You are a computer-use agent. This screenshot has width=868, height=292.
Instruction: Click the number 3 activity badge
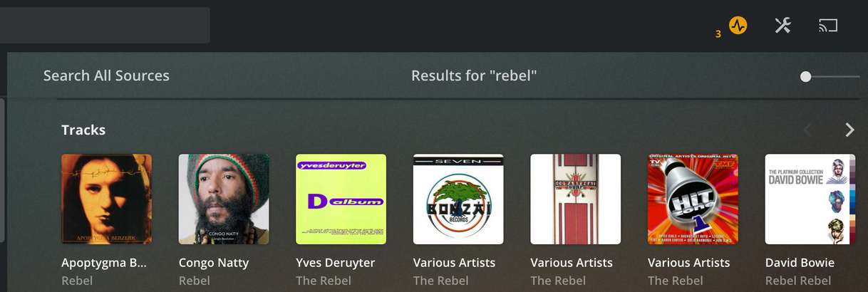[x=718, y=33]
